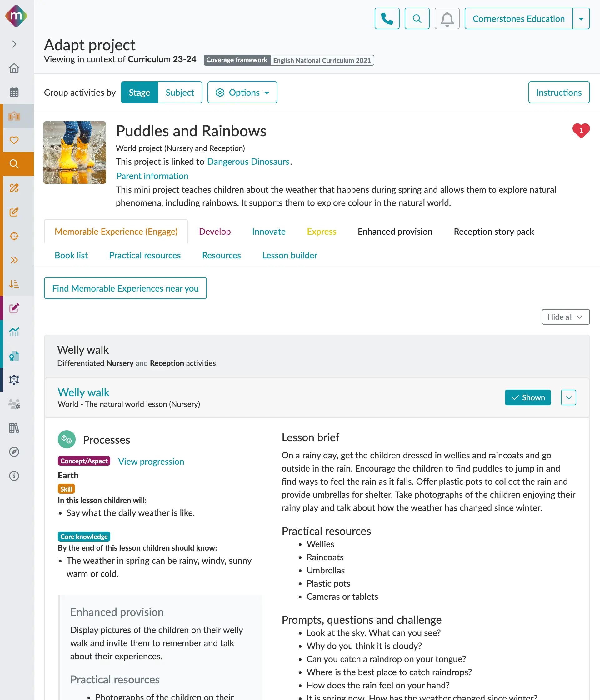Open the info icon in sidebar

tap(14, 476)
